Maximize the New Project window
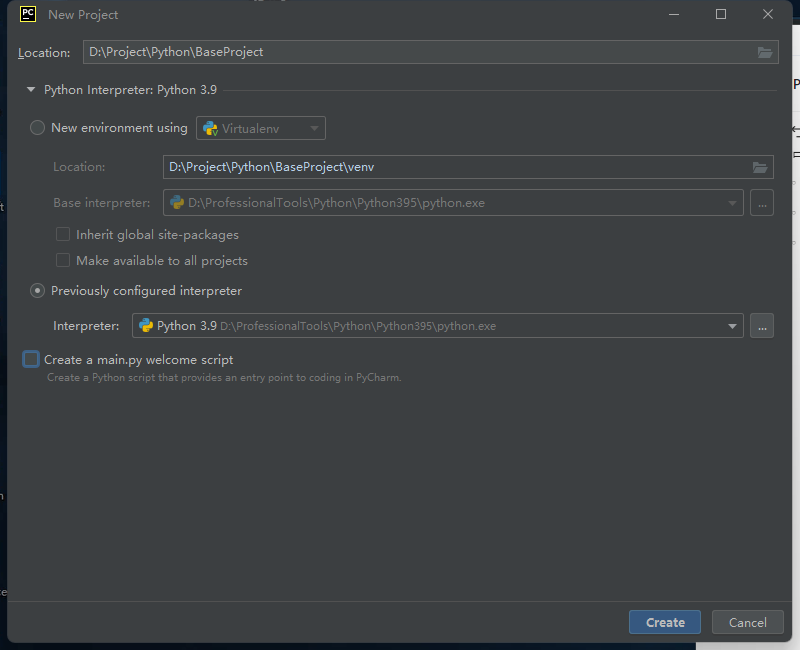The width and height of the screenshot is (800, 650). coord(720,14)
